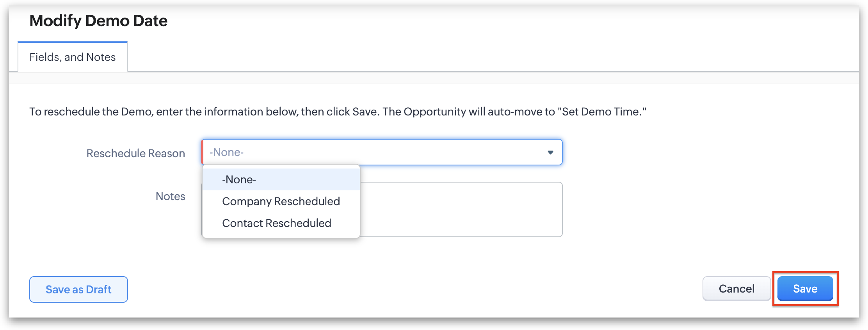The height and width of the screenshot is (330, 868).
Task: Pick the Contact Rescheduled option
Action: 276,223
